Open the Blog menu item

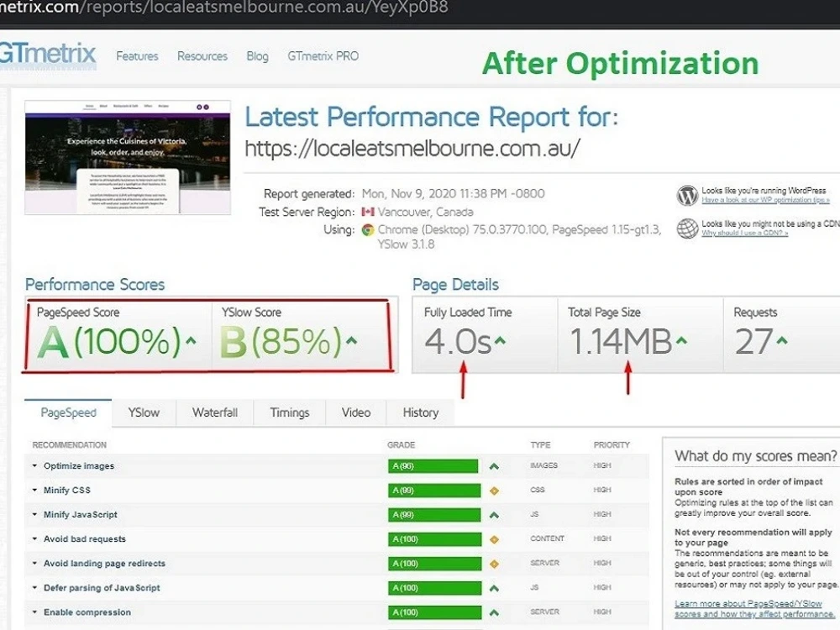pos(257,55)
